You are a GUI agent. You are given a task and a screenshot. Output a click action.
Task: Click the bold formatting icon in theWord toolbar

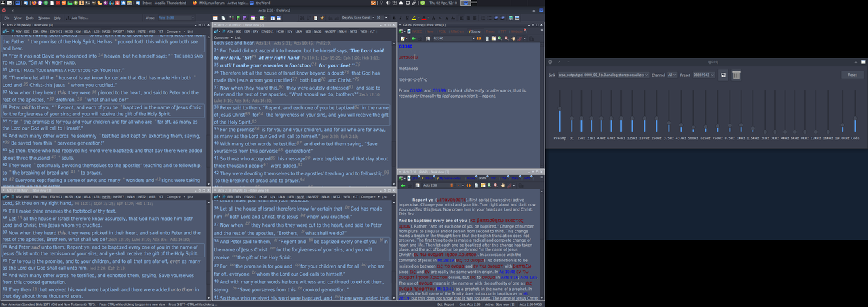click(x=395, y=18)
